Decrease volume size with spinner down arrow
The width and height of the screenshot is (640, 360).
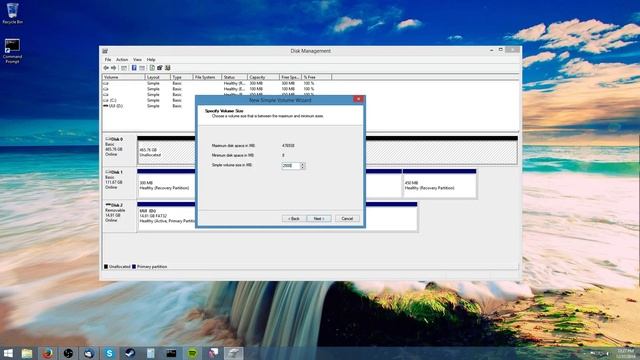click(x=303, y=167)
